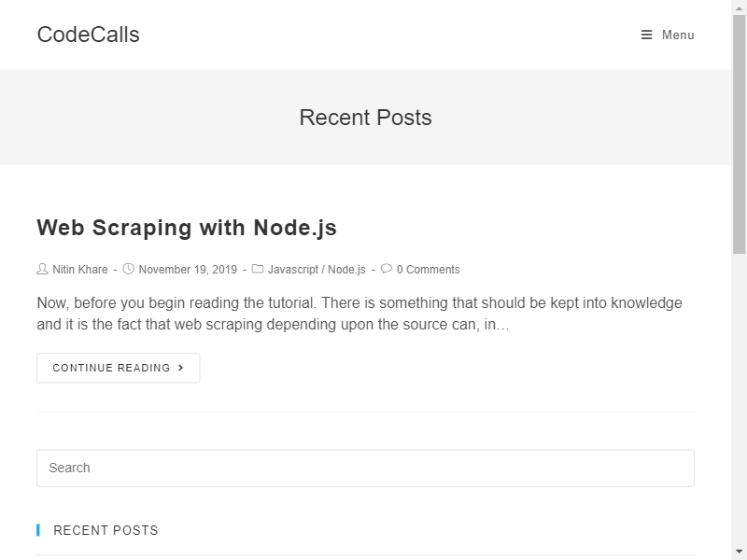The image size is (747, 560).
Task: Click the clock icon beside the date
Action: pos(128,270)
